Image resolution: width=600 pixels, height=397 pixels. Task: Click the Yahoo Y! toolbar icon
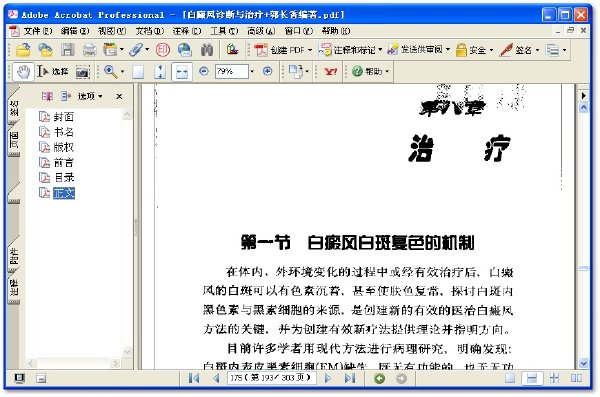coord(330,72)
